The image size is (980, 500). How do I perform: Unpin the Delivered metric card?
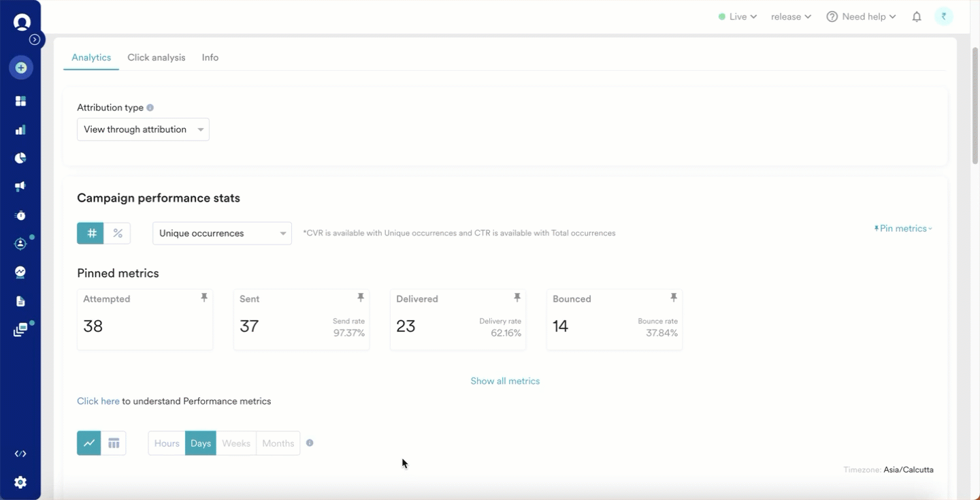517,298
